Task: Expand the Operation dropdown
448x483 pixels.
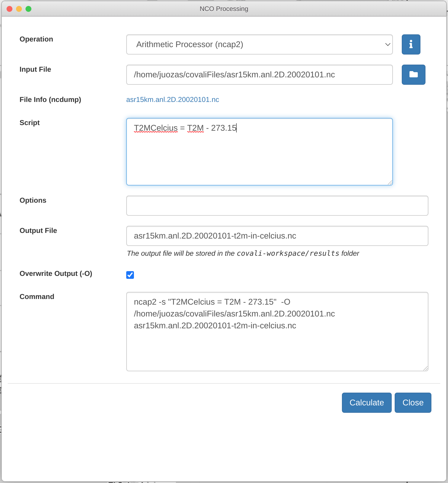Action: click(x=260, y=44)
